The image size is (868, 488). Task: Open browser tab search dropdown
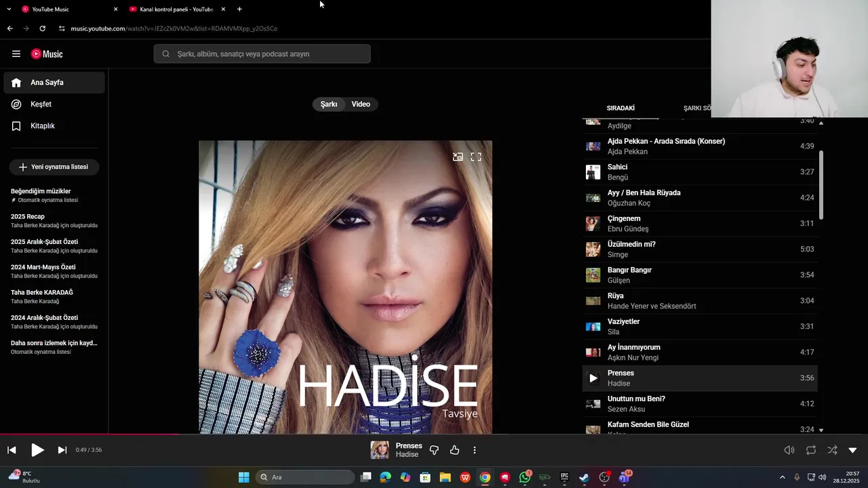point(8,9)
